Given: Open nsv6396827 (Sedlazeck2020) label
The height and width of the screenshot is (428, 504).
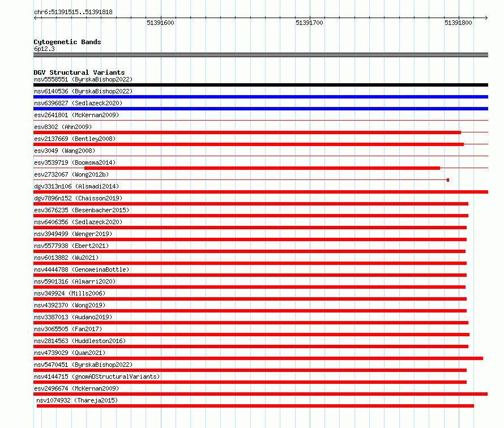Looking at the screenshot, I should [x=78, y=103].
